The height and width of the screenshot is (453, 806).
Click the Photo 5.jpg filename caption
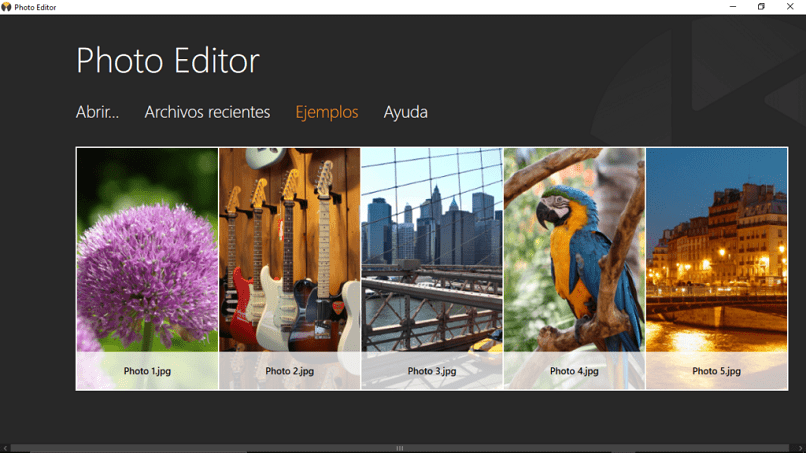tap(717, 371)
